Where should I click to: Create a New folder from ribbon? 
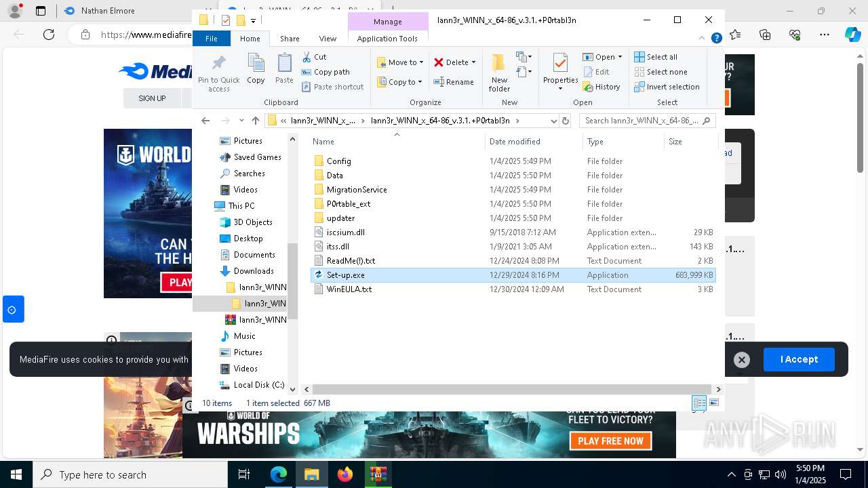pyautogui.click(x=499, y=73)
